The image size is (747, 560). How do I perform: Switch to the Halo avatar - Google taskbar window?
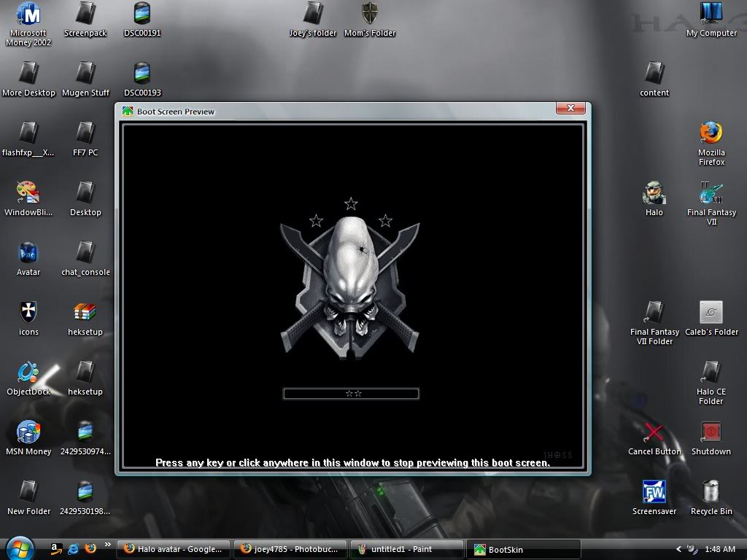[174, 549]
